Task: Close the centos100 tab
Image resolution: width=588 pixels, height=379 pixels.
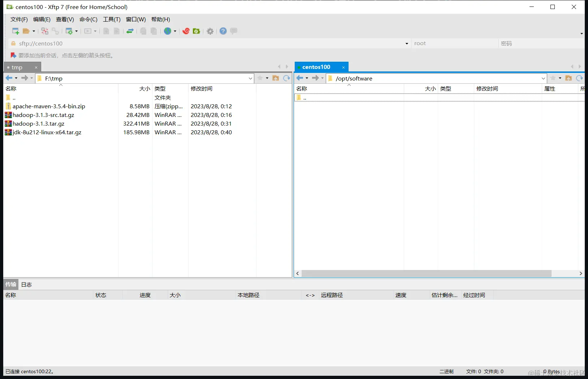Action: click(x=343, y=67)
